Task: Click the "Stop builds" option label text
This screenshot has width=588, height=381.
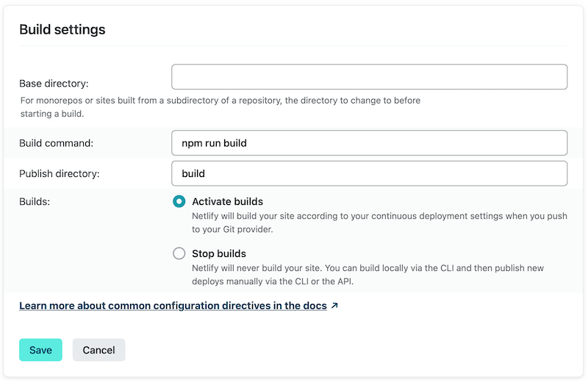Action: coord(219,253)
